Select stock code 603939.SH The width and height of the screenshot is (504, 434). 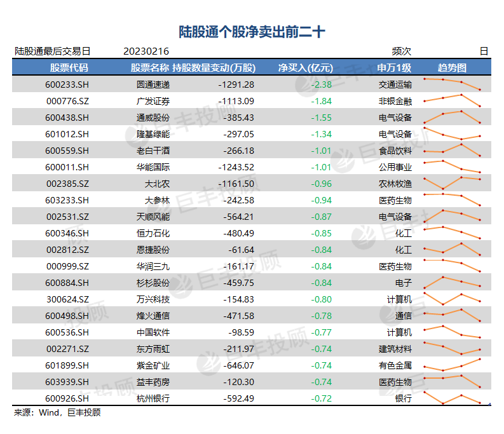[67, 382]
